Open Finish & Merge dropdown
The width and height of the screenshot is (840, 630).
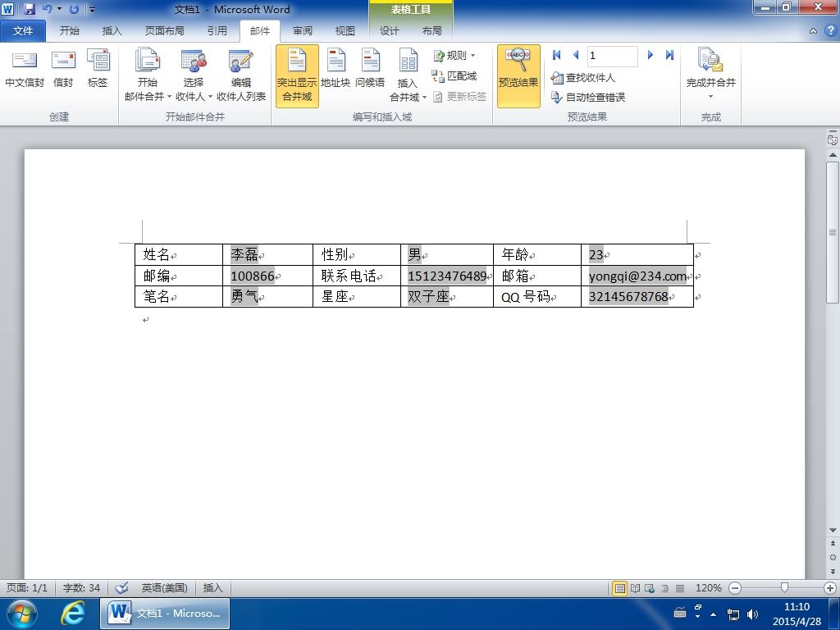pyautogui.click(x=711, y=75)
